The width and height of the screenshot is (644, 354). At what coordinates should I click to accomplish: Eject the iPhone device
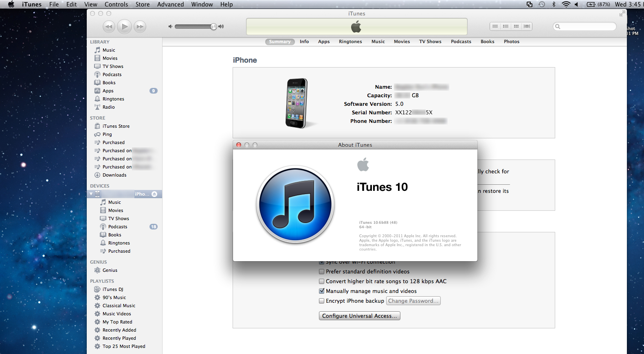[x=154, y=194]
